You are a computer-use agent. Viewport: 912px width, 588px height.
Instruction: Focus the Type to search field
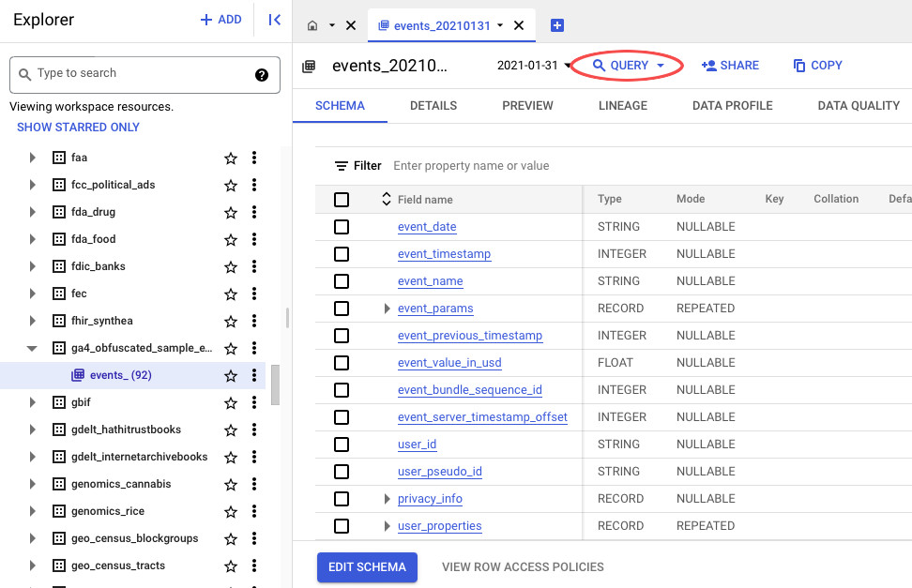pos(144,74)
